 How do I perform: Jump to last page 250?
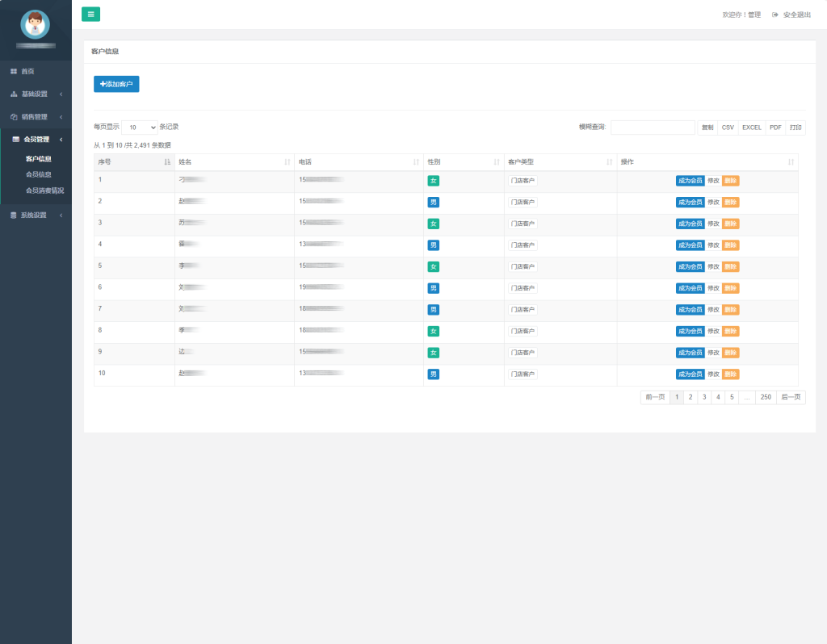(766, 397)
